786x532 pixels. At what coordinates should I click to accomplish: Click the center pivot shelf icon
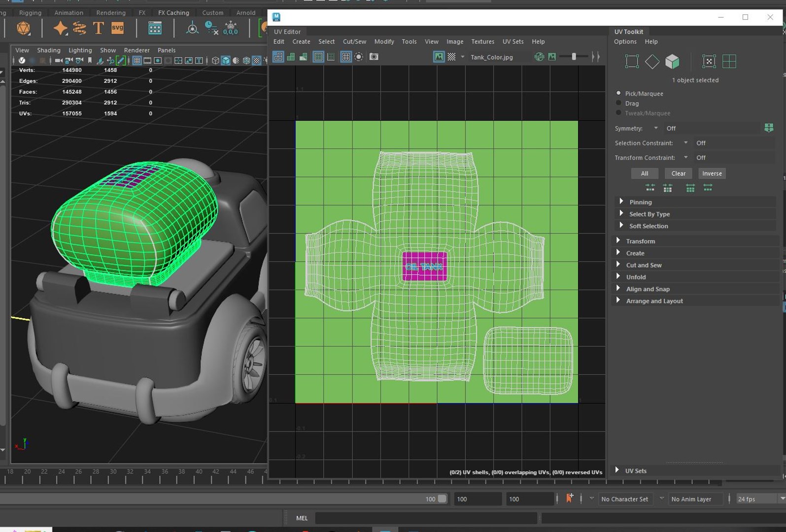(x=192, y=28)
